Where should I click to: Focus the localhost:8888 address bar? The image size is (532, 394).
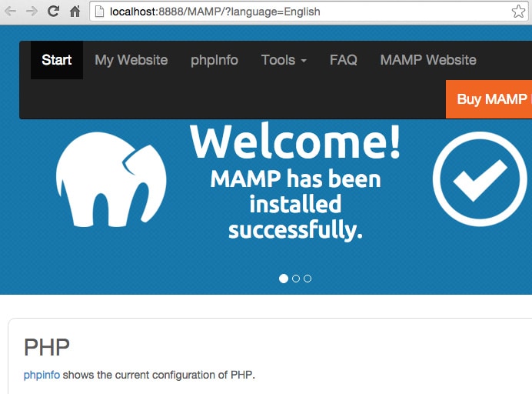(309, 12)
